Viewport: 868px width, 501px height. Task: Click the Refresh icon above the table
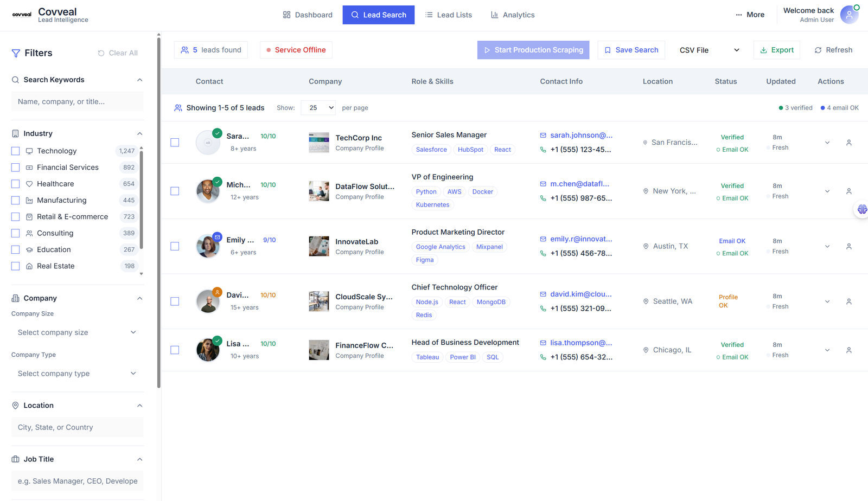[x=818, y=50]
